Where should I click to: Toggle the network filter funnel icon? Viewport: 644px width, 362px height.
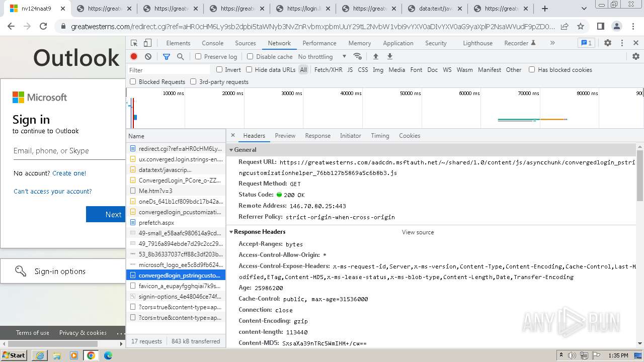[x=167, y=57]
